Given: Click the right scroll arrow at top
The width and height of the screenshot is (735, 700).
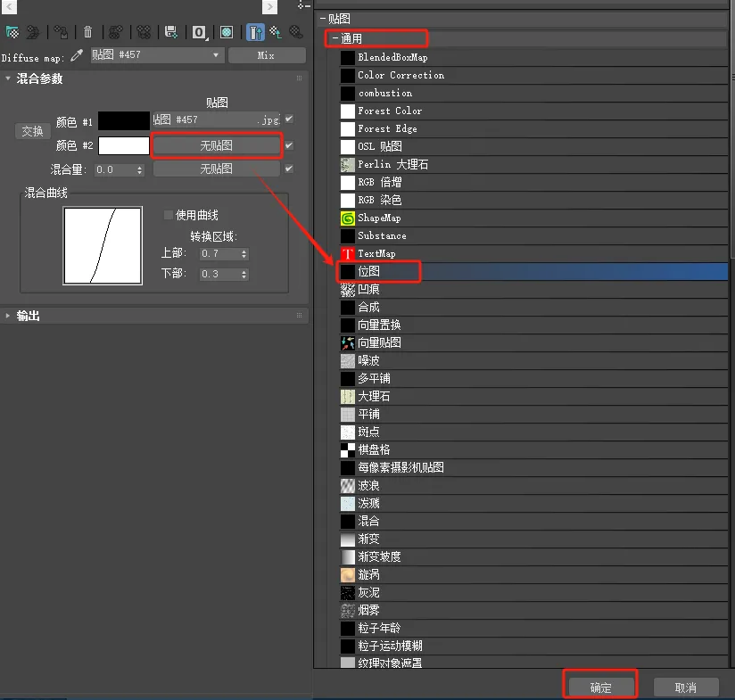Looking at the screenshot, I should click(x=269, y=6).
